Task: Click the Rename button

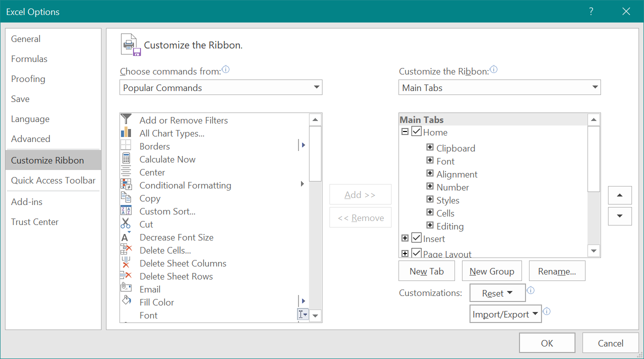Action: 557,270
